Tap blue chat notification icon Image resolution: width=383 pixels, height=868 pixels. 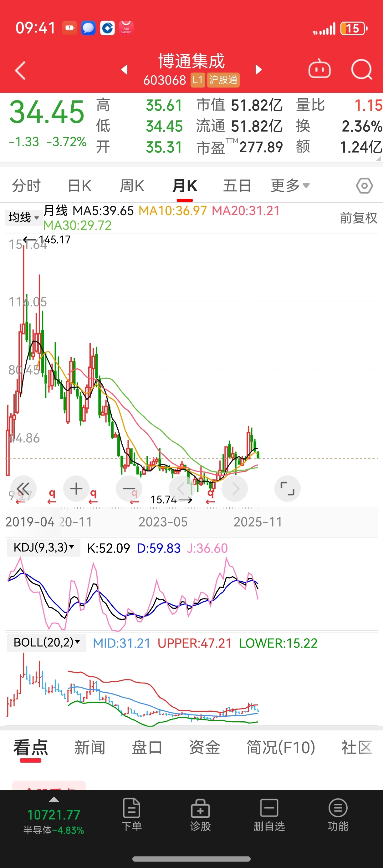click(88, 28)
